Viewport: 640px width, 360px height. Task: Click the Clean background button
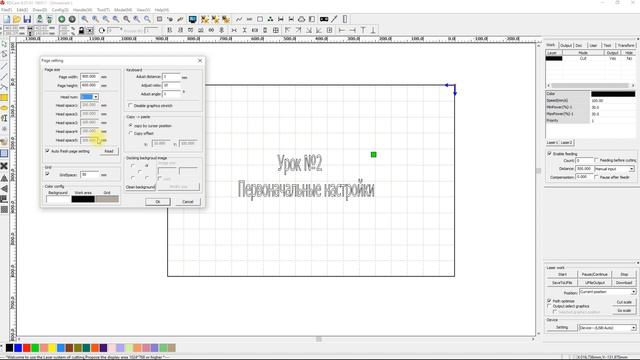pos(140,187)
